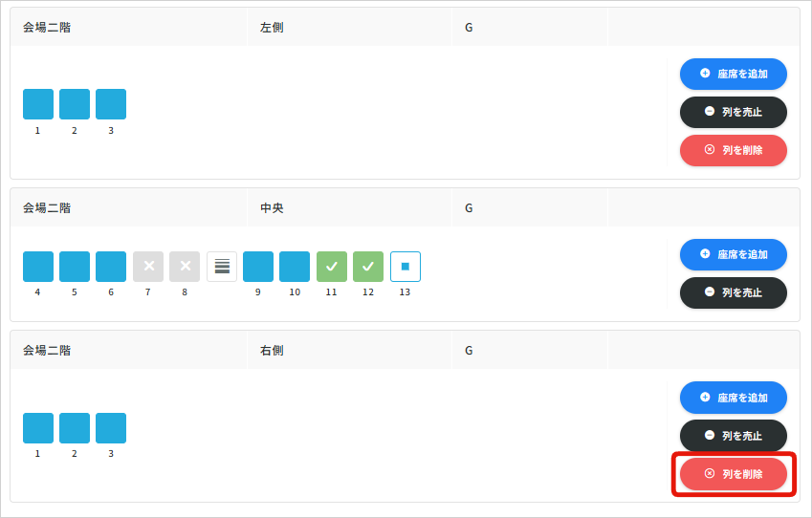The width and height of the screenshot is (812, 518).
Task: Click outlined seat 13 in center row
Action: point(405,267)
